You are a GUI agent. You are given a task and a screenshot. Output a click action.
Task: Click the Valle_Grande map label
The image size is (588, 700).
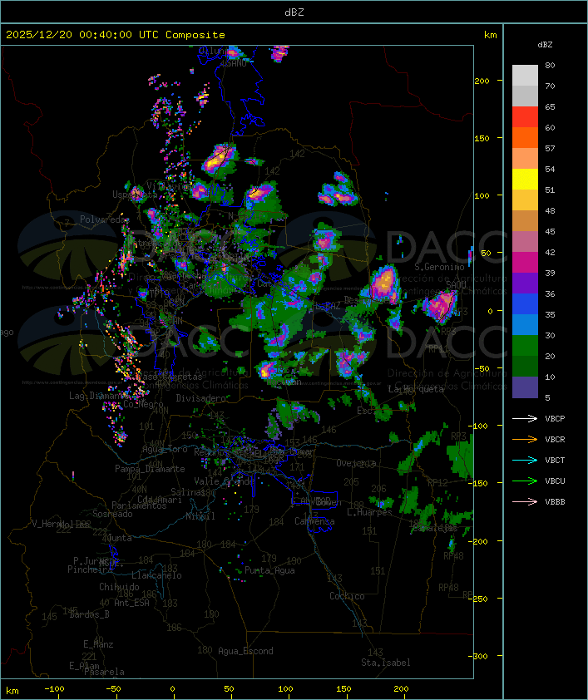224,481
